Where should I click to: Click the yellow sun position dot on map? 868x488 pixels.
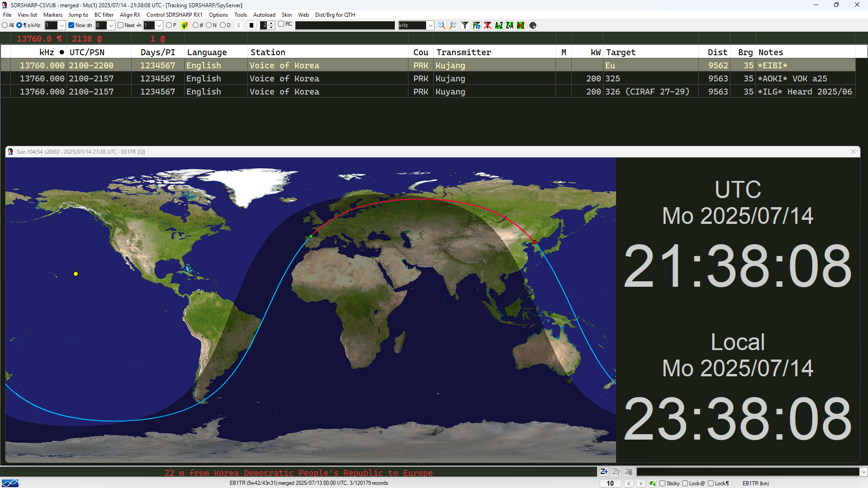point(76,274)
